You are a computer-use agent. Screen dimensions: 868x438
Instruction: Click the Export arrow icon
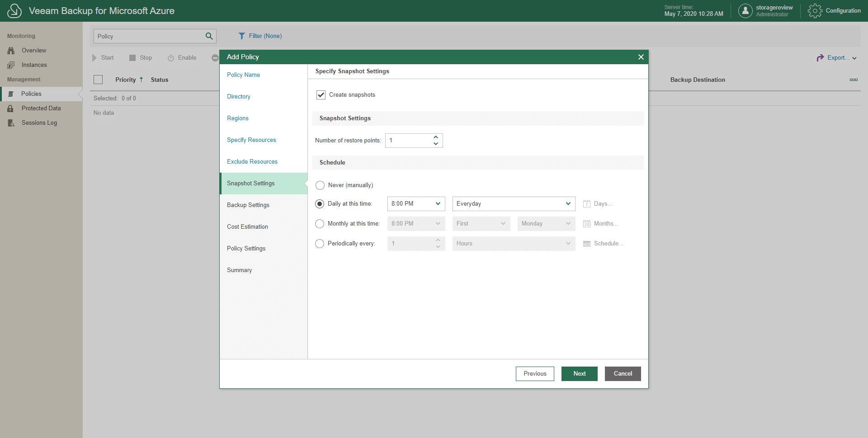pos(820,58)
